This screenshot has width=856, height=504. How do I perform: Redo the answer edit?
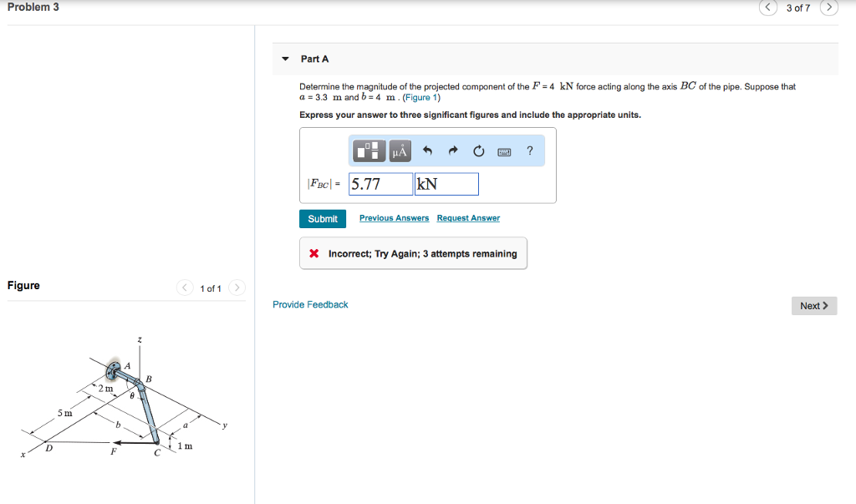(x=453, y=150)
